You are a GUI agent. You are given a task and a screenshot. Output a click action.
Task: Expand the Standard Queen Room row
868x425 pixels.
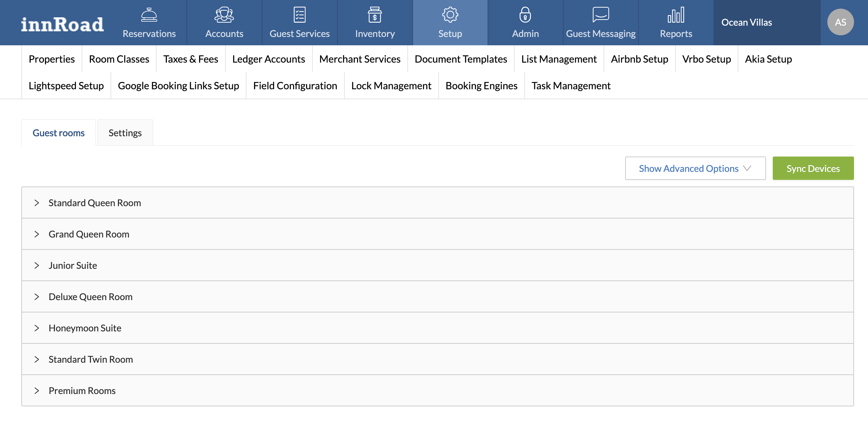point(37,203)
